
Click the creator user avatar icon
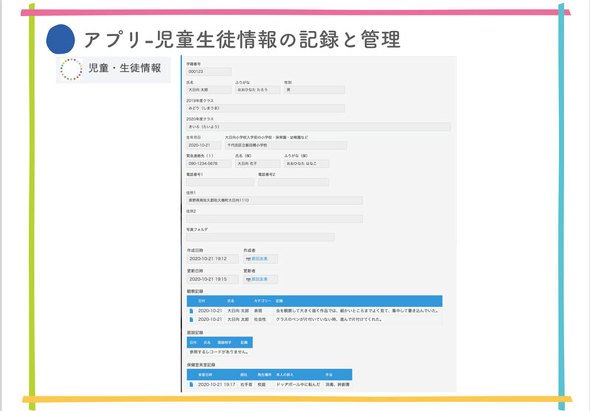coord(248,259)
